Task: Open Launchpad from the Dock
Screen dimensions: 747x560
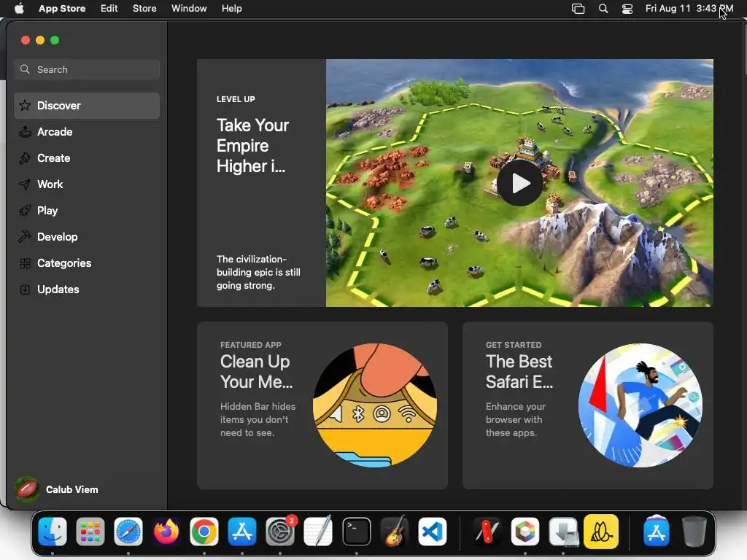Action: click(x=90, y=532)
